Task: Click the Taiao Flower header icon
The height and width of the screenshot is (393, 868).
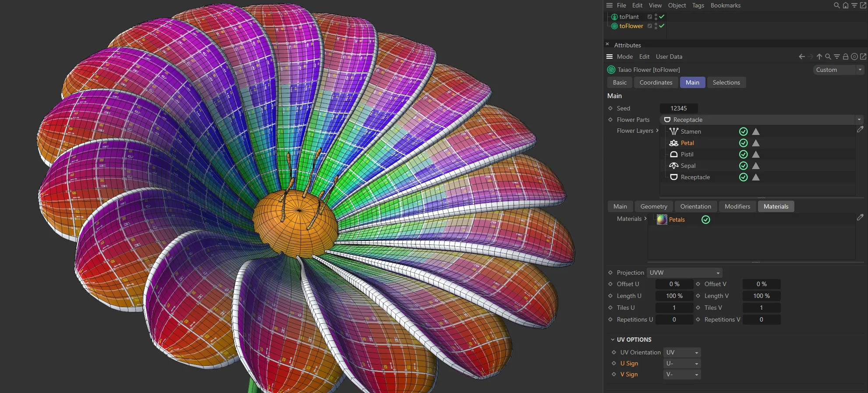Action: [x=611, y=70]
